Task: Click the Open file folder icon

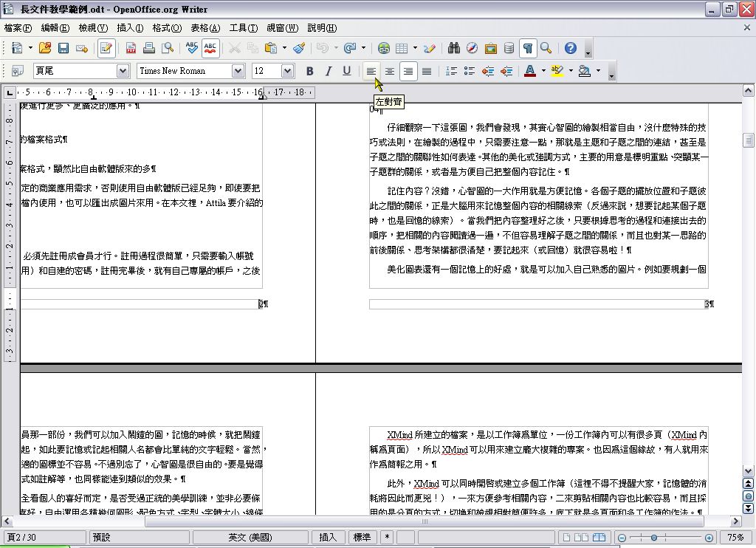Action: [x=45, y=48]
